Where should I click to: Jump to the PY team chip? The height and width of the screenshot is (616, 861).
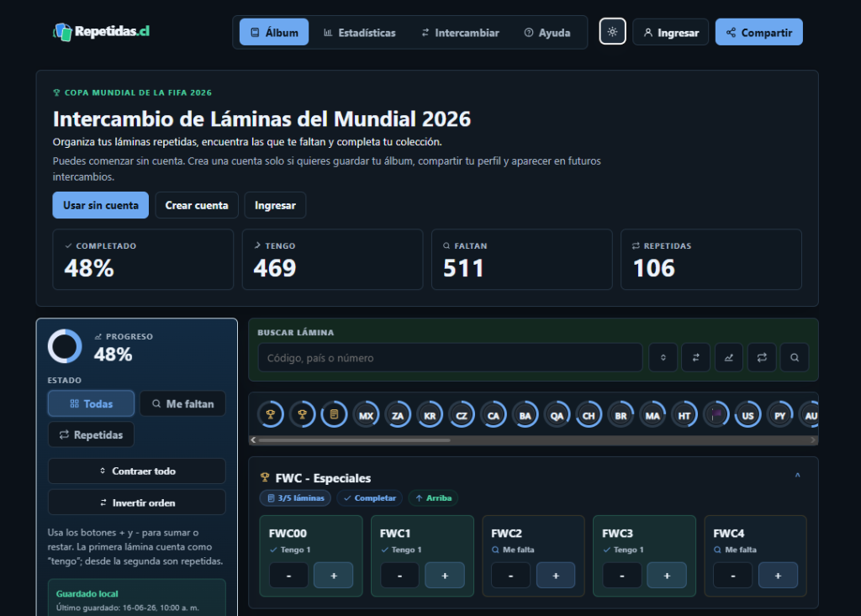pos(779,414)
